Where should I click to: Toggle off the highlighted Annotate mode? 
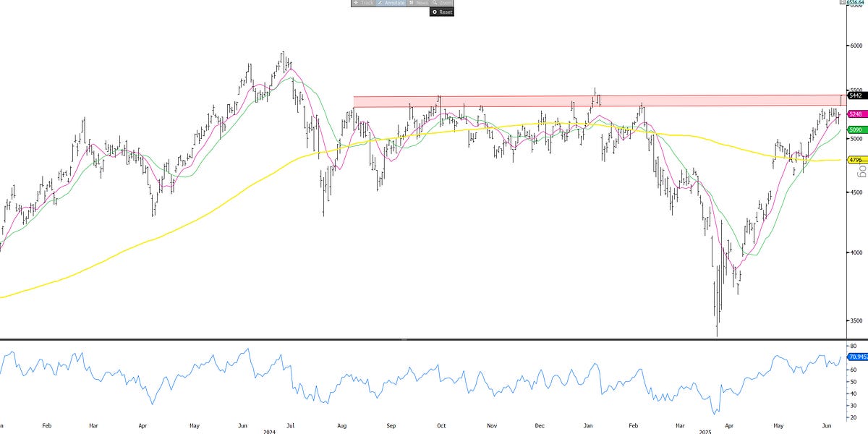[x=391, y=4]
